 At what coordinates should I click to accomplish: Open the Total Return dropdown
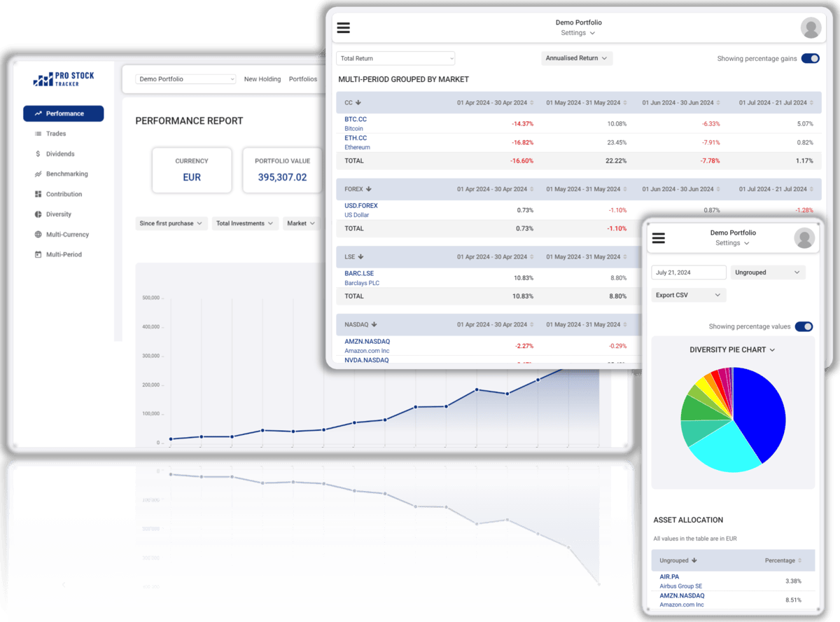coord(395,58)
